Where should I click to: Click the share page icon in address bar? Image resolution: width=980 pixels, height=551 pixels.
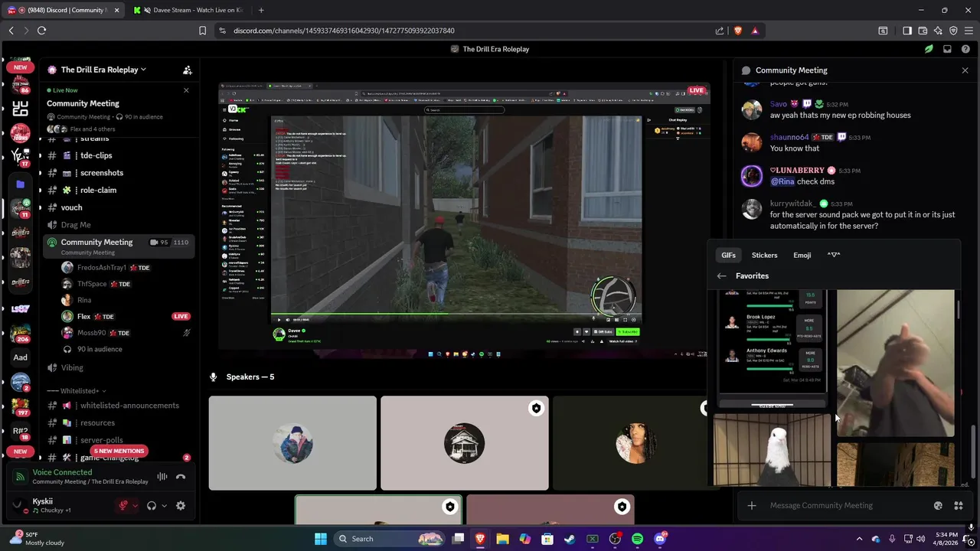(720, 31)
